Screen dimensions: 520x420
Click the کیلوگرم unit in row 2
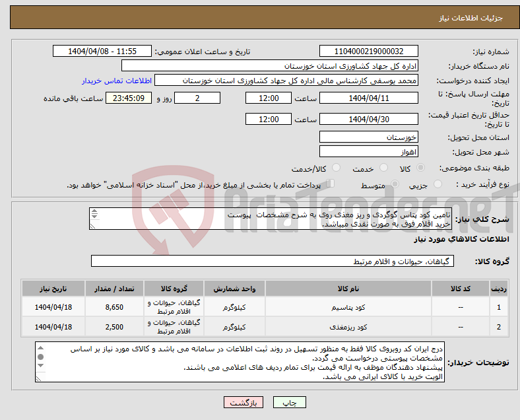(234, 327)
